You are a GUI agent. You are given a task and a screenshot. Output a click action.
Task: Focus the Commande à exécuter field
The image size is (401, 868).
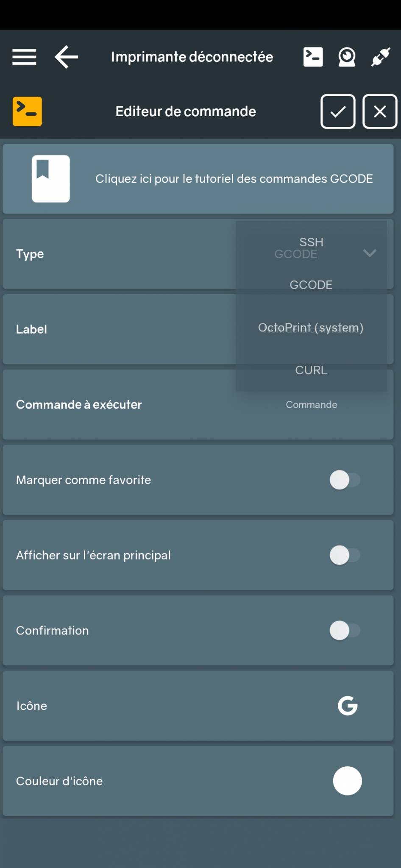pos(311,405)
